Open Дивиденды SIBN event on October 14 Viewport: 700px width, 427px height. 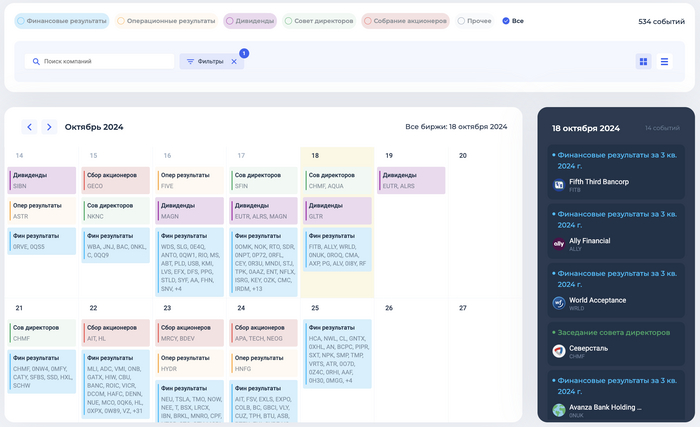pyautogui.click(x=43, y=180)
